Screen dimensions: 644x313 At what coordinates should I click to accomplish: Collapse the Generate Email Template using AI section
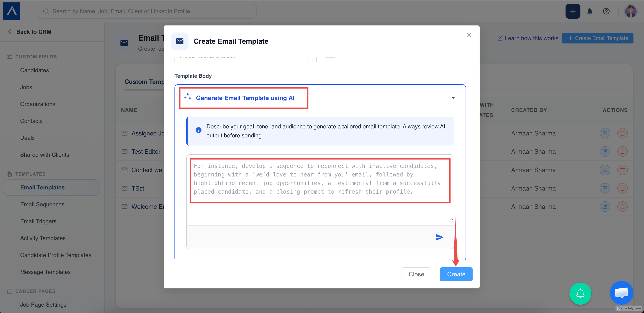click(x=453, y=98)
